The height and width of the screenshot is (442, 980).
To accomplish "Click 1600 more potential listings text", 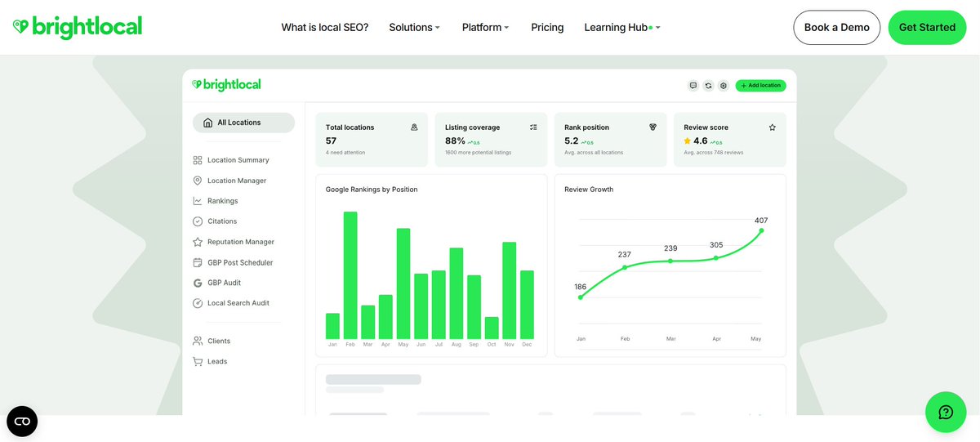I will click(478, 153).
